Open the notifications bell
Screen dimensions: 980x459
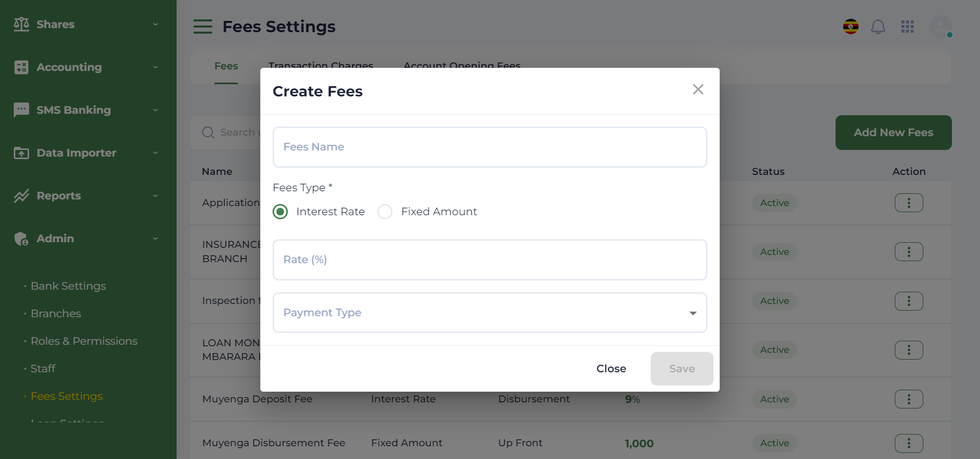(x=878, y=27)
